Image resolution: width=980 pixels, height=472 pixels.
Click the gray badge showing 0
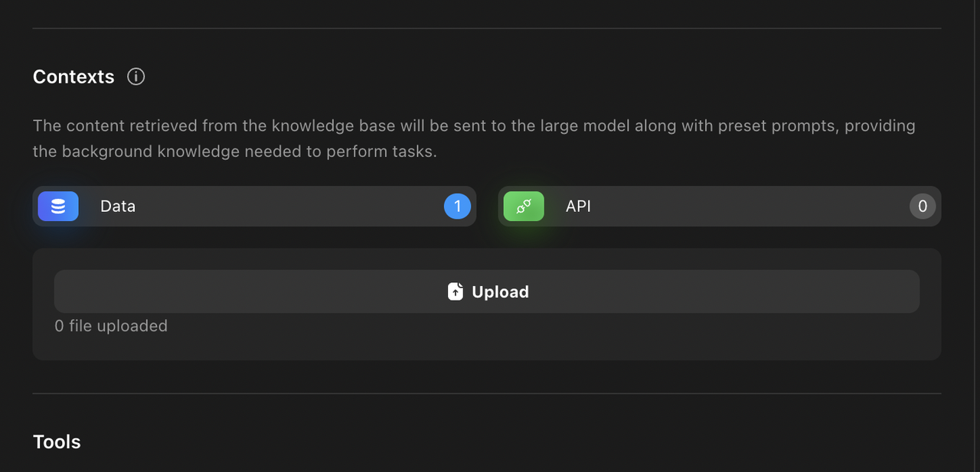point(923,206)
